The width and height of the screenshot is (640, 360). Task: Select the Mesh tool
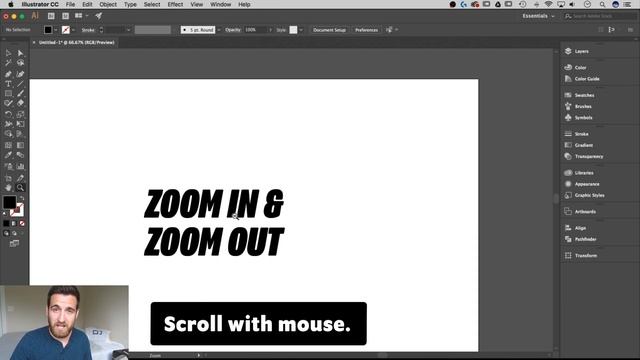(8, 145)
